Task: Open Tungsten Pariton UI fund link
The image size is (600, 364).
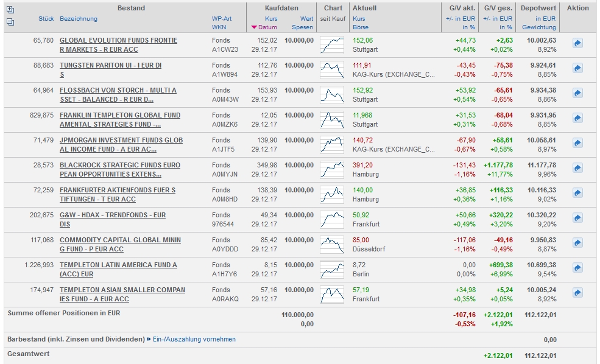Action: [x=111, y=69]
